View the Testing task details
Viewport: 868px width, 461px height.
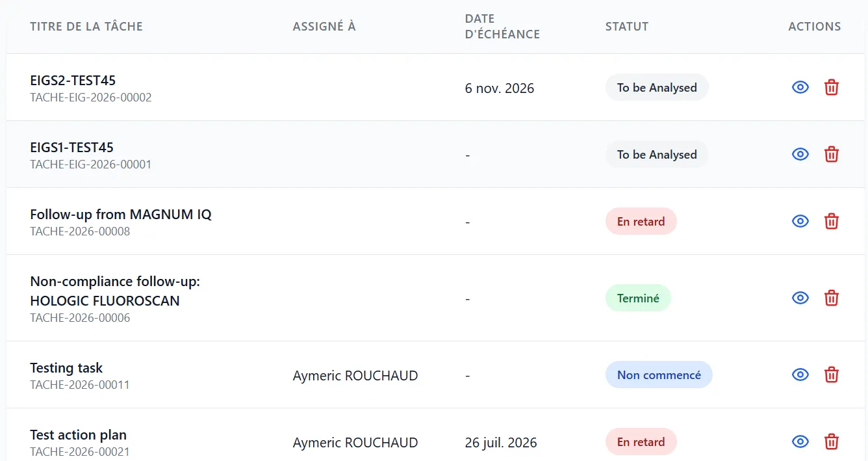[800, 375]
